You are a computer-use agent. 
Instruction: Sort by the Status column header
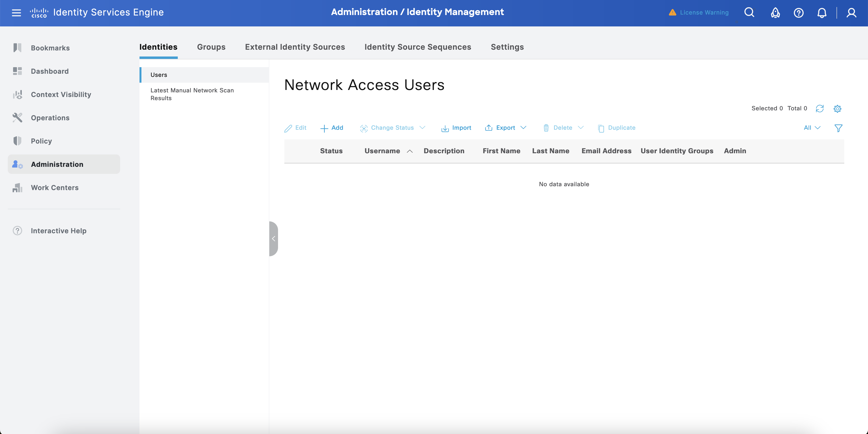331,151
